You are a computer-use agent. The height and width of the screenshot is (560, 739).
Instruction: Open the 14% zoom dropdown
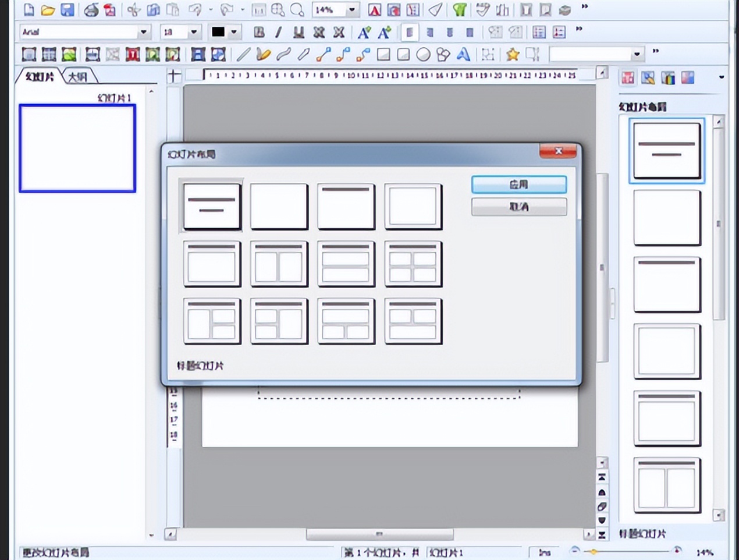[351, 10]
